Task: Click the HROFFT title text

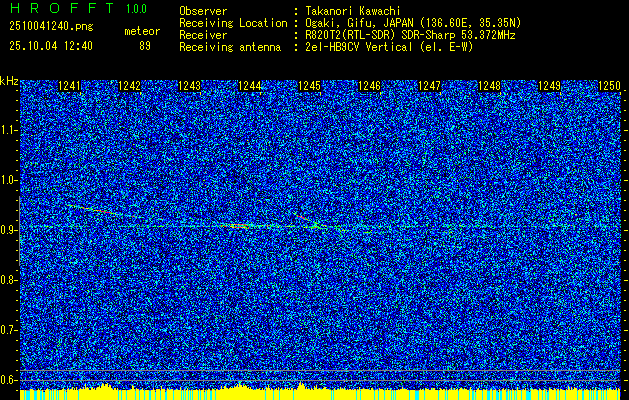Action: [x=61, y=8]
